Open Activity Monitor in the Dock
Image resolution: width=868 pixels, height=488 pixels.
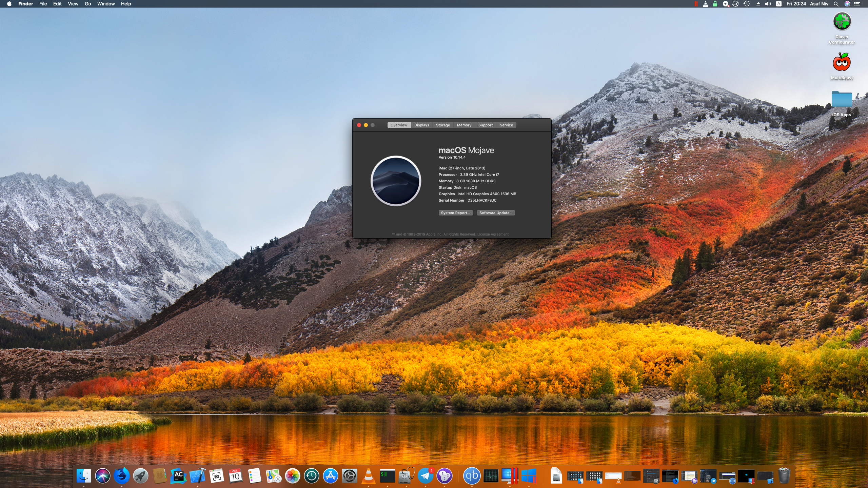491,476
